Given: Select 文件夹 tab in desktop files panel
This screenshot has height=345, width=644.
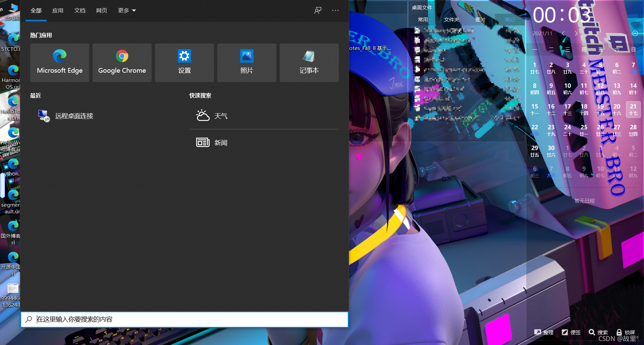Looking at the screenshot, I should point(452,19).
